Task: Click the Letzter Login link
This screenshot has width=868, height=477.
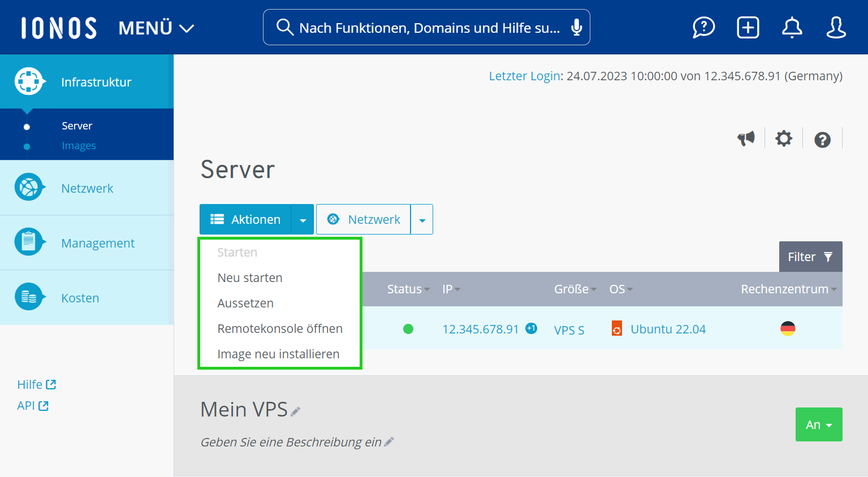Action: coord(525,76)
